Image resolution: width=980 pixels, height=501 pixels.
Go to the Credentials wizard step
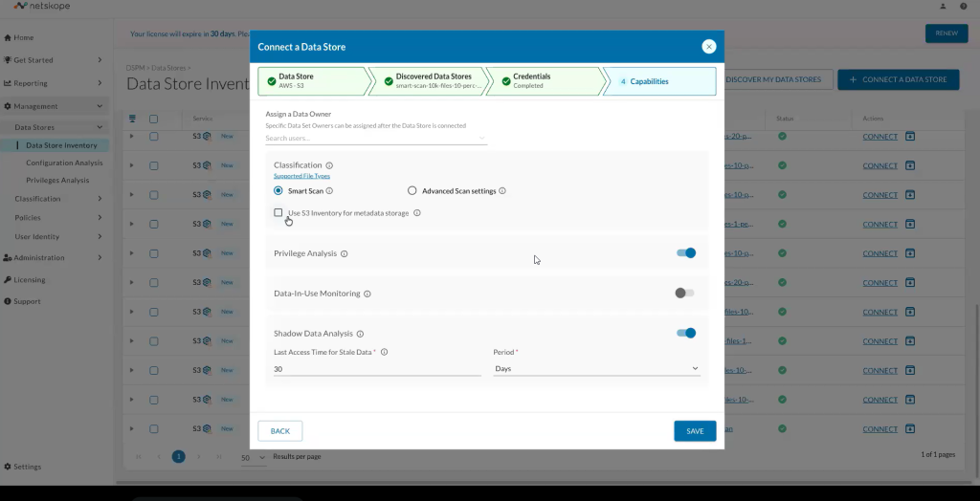[546, 81]
